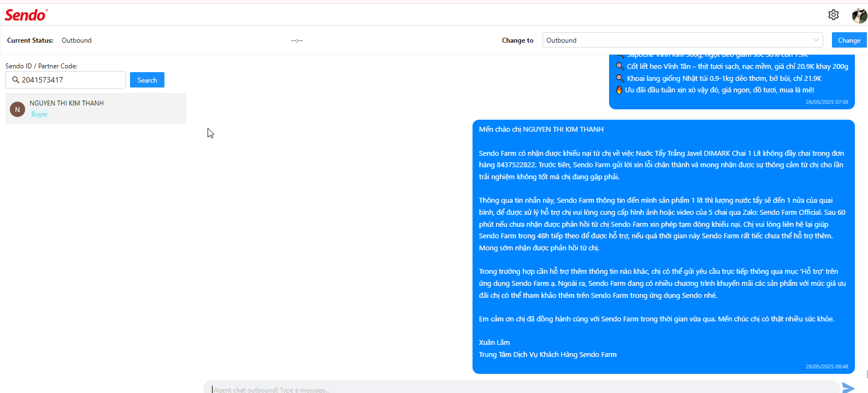Expand the Change to status dropdown

[x=683, y=40]
